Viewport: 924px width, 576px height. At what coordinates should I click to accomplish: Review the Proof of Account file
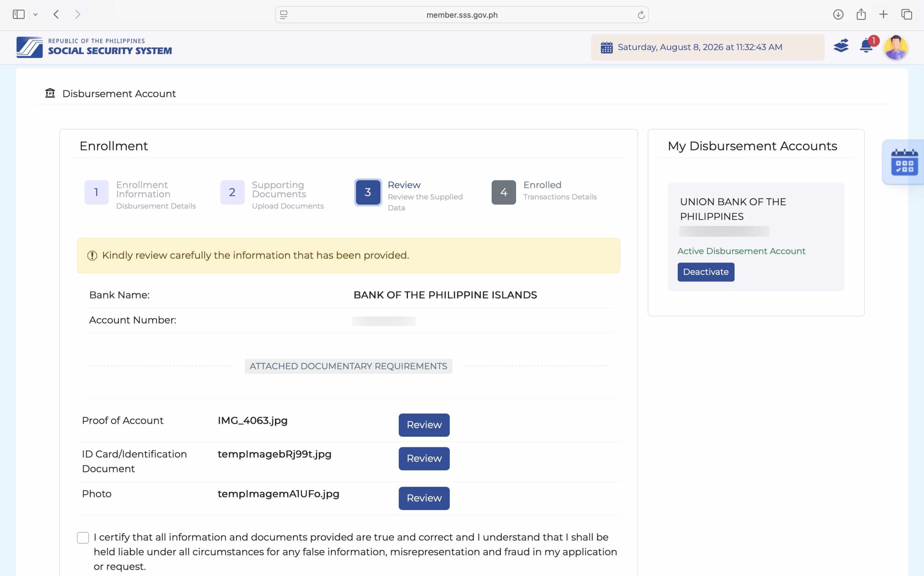coord(424,425)
